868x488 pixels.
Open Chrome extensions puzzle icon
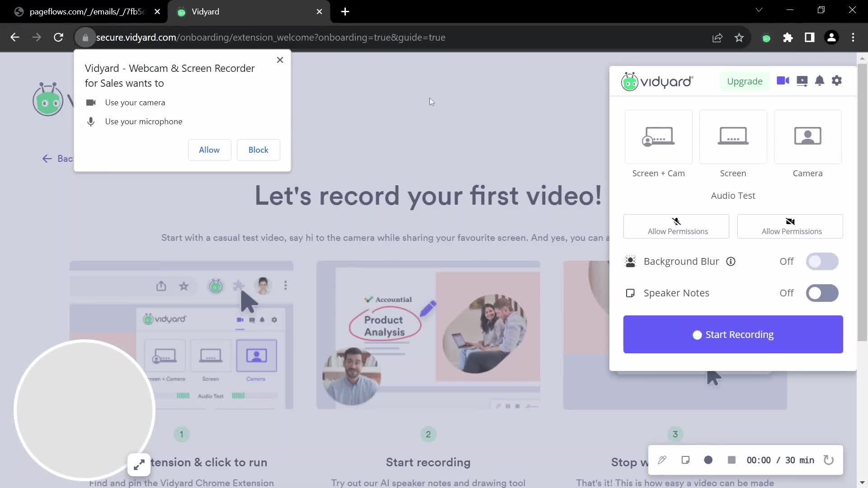(x=788, y=38)
